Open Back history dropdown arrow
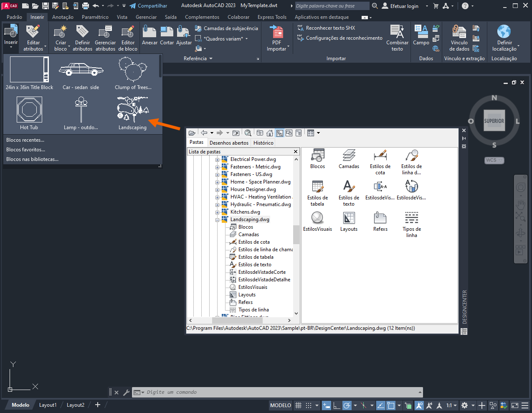The width and height of the screenshot is (532, 413). coord(212,133)
